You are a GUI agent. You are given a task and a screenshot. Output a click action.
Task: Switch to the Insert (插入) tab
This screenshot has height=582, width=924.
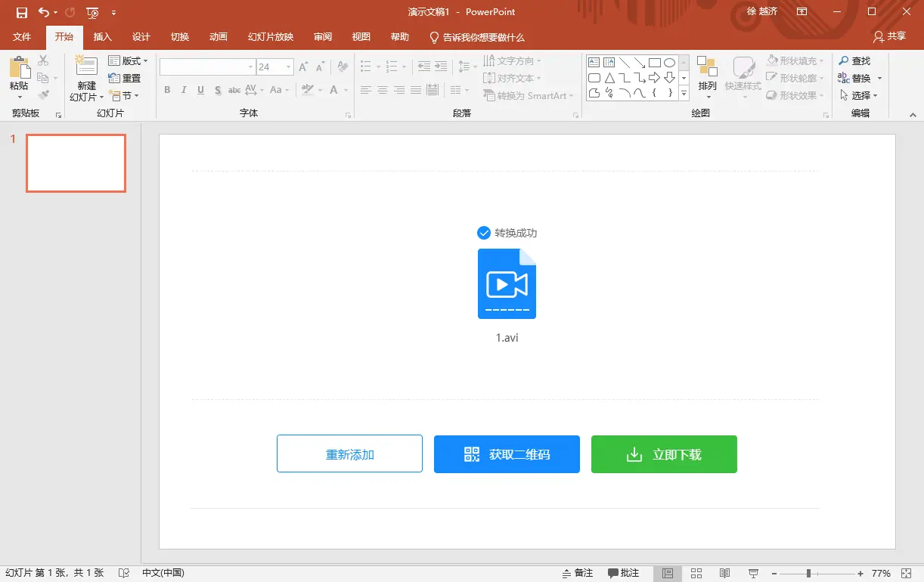tap(102, 37)
